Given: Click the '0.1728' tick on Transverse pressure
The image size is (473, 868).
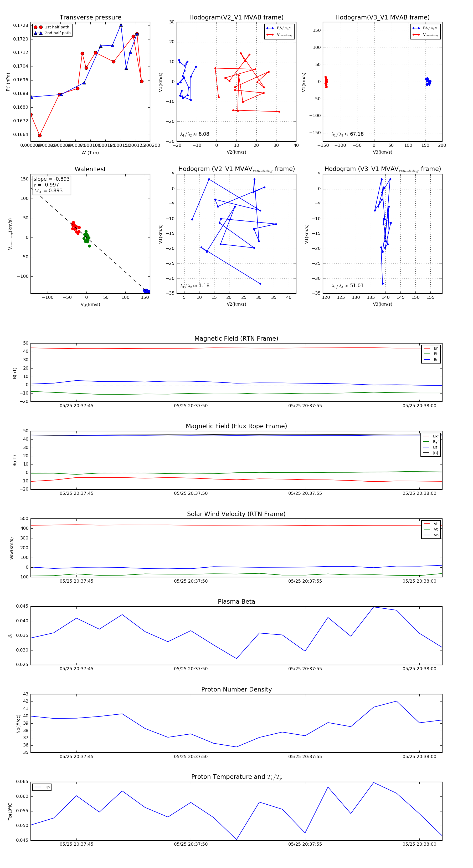Looking at the screenshot, I should [x=20, y=26].
